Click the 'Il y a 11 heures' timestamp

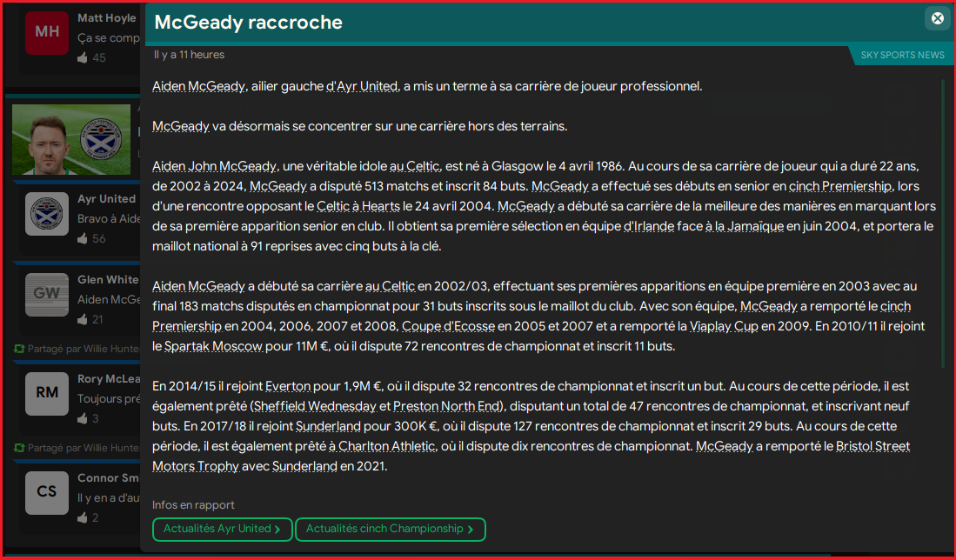189,55
